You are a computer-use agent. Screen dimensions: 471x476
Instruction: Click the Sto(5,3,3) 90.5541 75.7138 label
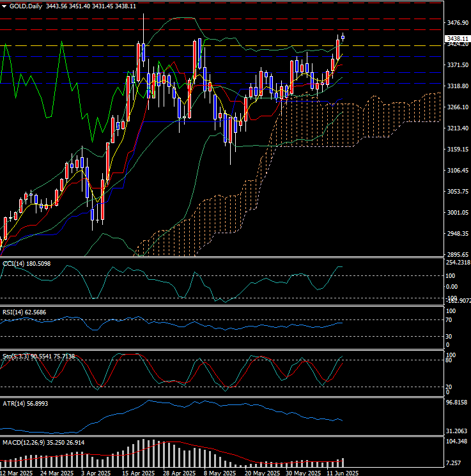click(38, 356)
